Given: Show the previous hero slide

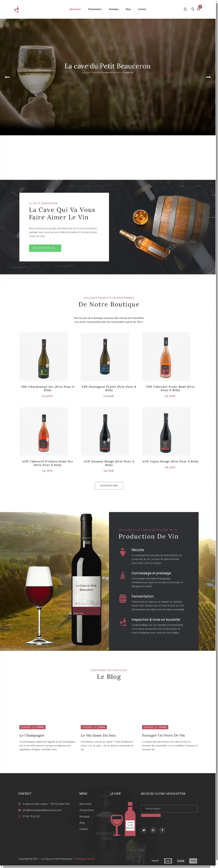Looking at the screenshot, I should [x=7, y=77].
